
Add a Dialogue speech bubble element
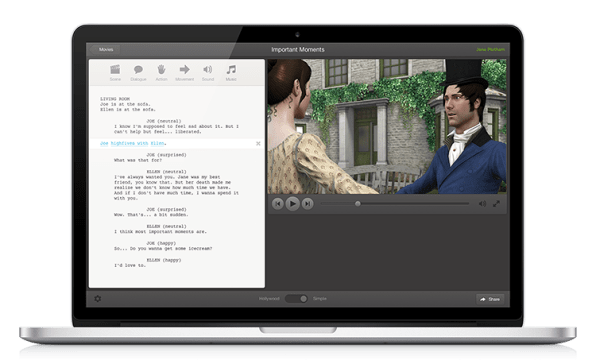[x=138, y=73]
